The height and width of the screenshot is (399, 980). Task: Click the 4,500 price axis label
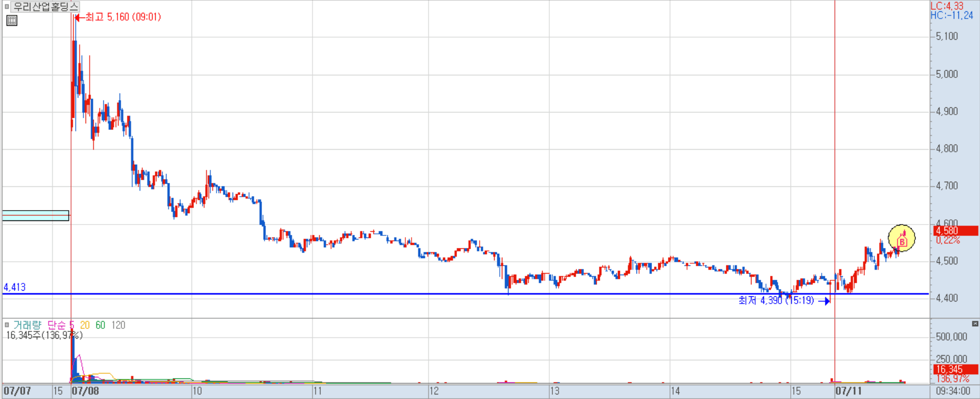(x=947, y=261)
